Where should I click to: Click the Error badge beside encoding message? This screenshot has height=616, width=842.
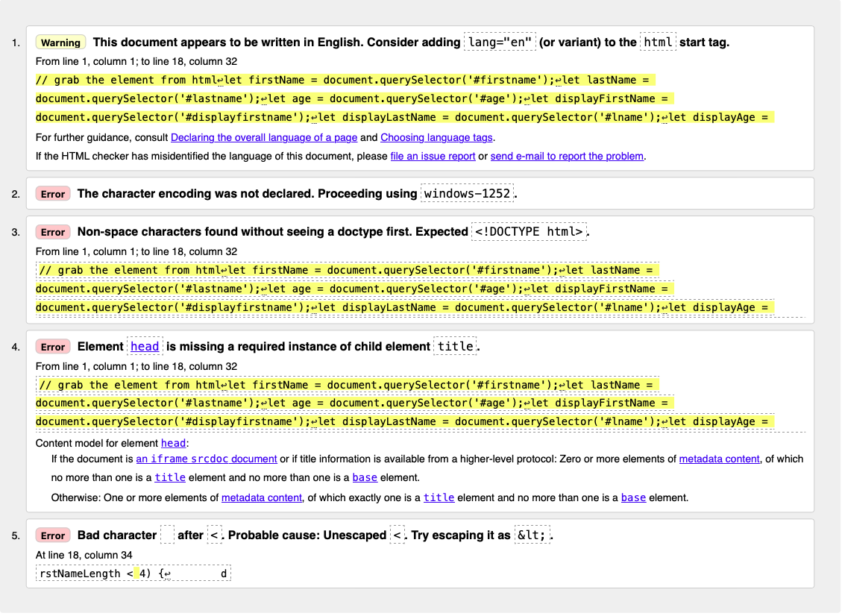point(53,193)
